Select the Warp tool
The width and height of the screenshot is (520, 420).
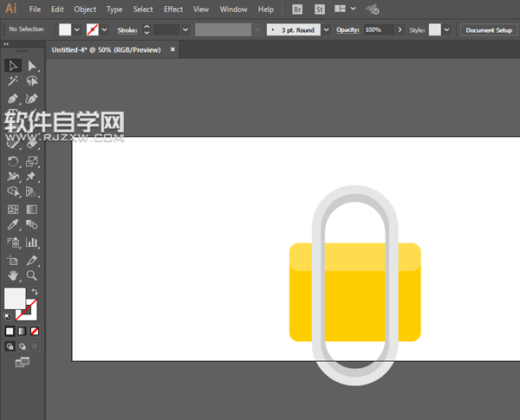pos(13,177)
